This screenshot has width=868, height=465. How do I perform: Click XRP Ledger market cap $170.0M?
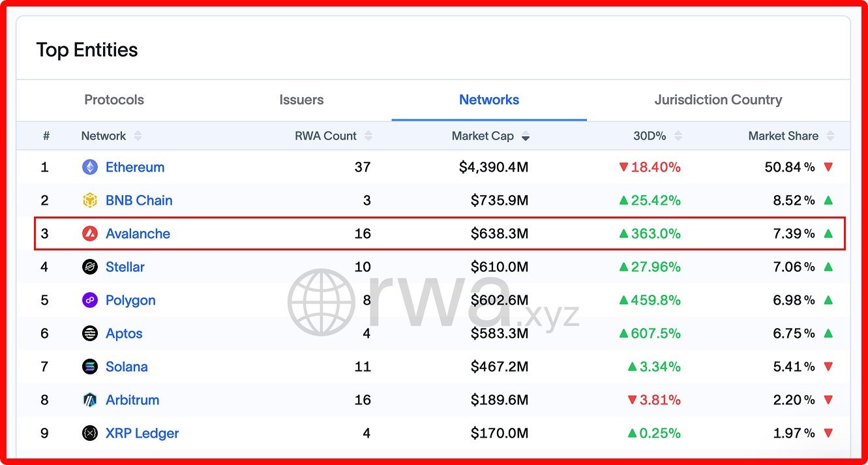(x=500, y=433)
